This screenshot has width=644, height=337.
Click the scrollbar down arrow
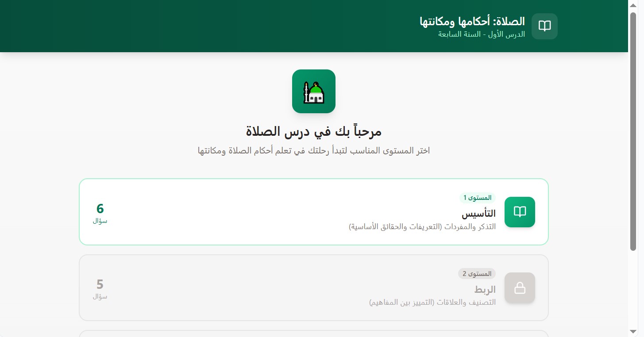point(633,331)
